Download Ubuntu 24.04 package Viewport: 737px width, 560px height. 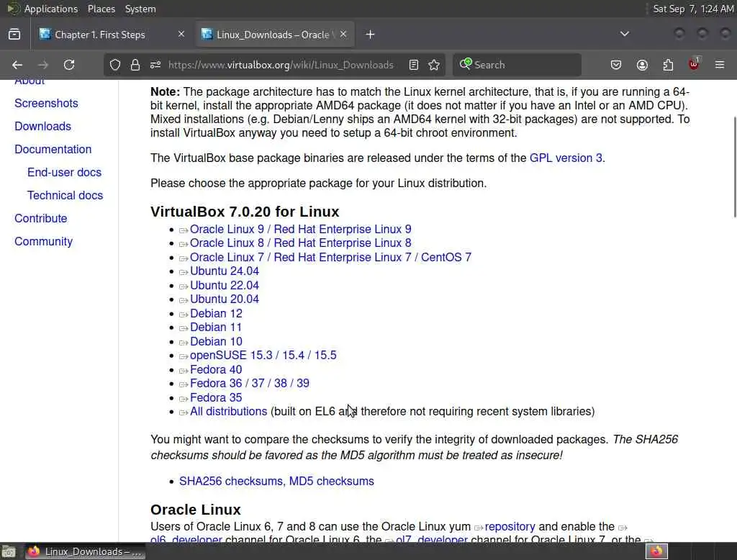coord(225,271)
